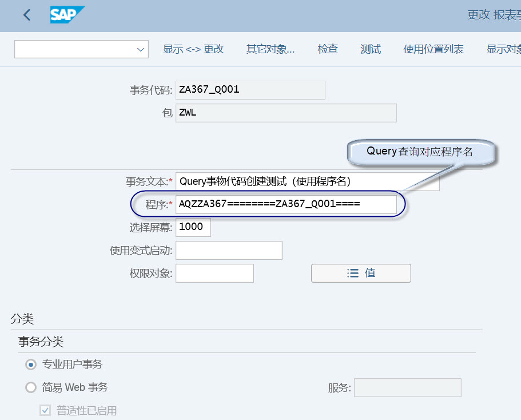The width and height of the screenshot is (521, 420).
Task: Click the 服务 input field
Action: (407, 387)
